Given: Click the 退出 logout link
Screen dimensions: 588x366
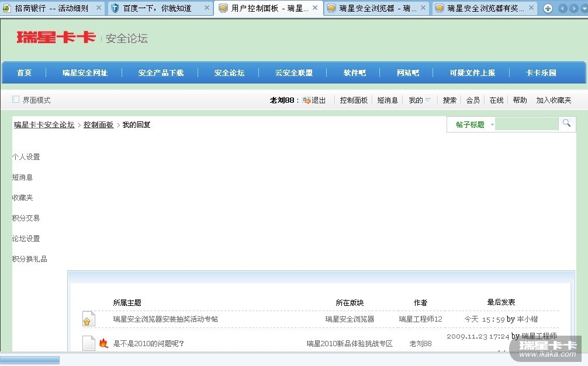Looking at the screenshot, I should tap(319, 100).
